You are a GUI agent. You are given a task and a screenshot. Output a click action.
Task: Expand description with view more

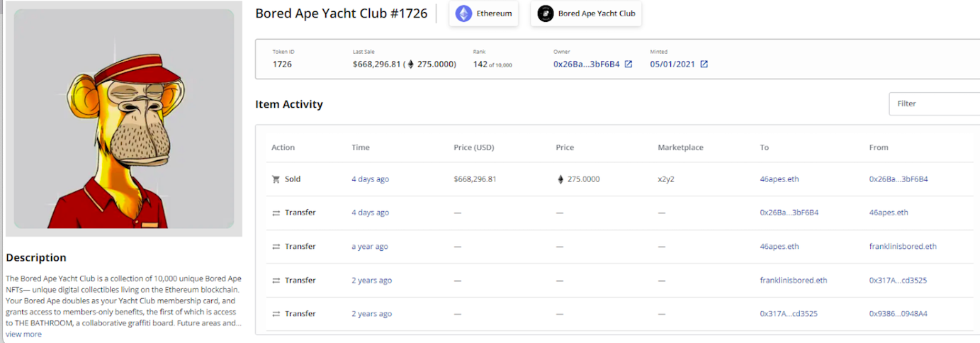(23, 334)
